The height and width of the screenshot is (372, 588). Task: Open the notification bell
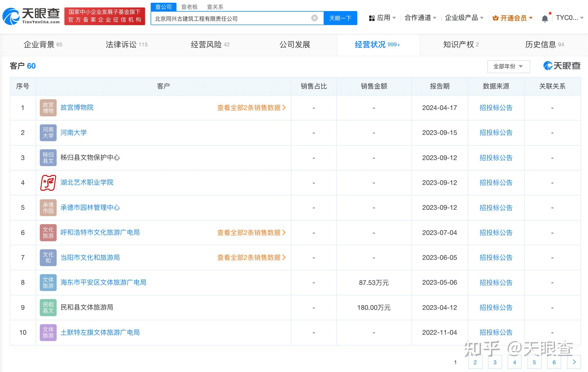coord(545,19)
